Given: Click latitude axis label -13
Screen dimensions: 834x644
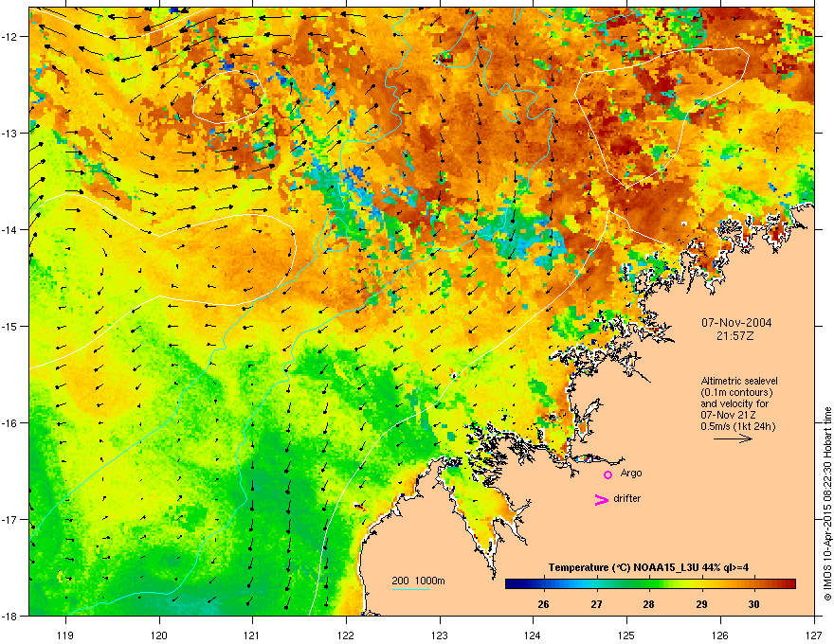Looking at the screenshot, I should click(x=9, y=133).
